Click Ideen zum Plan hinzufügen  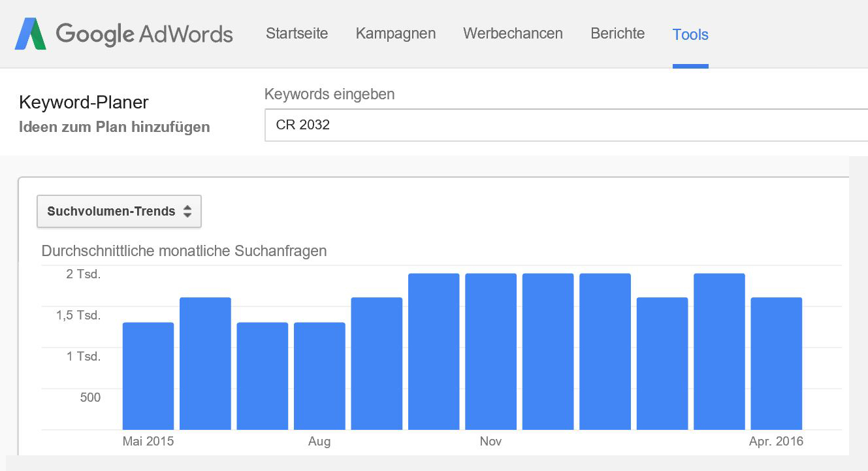click(x=114, y=127)
